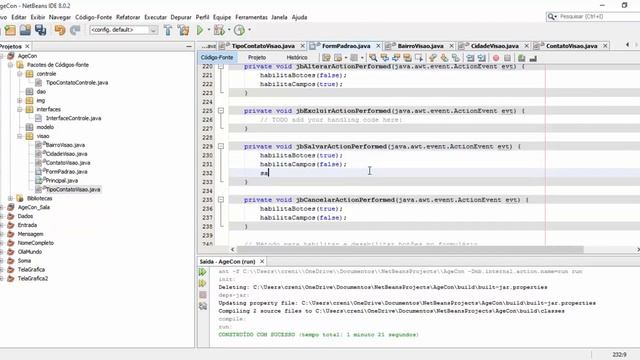Run the project with green play icon
The image size is (640, 360).
coord(200,30)
